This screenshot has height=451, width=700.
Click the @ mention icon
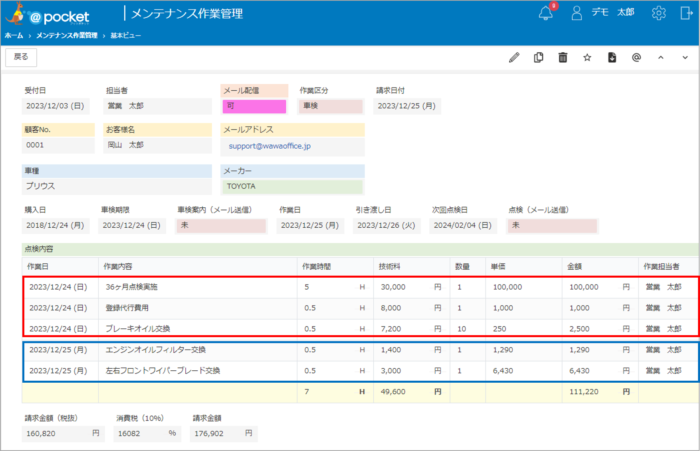pos(636,58)
